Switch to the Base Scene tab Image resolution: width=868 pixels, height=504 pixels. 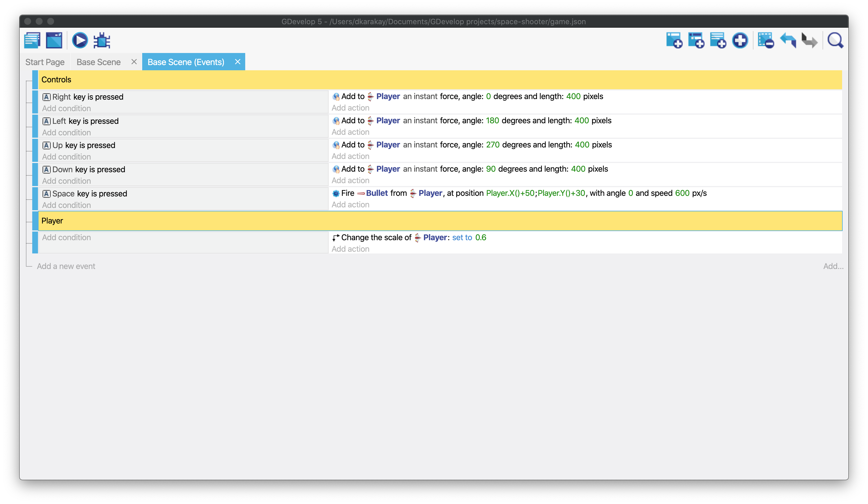click(98, 62)
